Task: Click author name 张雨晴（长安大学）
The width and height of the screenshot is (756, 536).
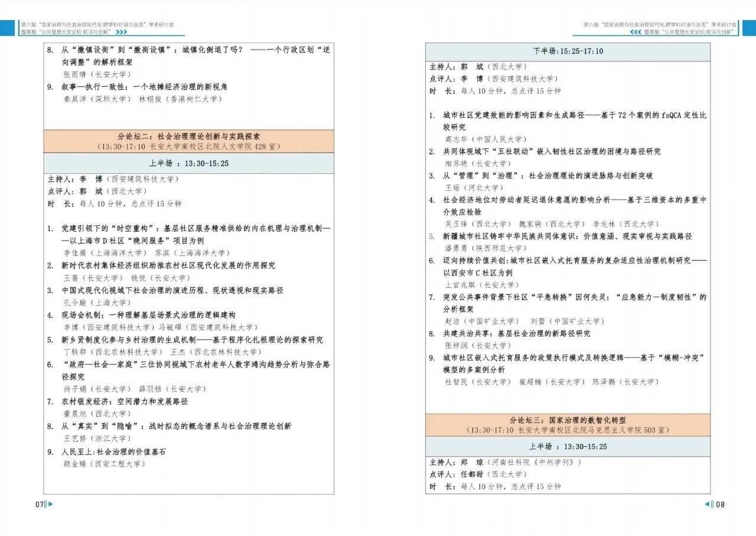Action: (x=97, y=74)
